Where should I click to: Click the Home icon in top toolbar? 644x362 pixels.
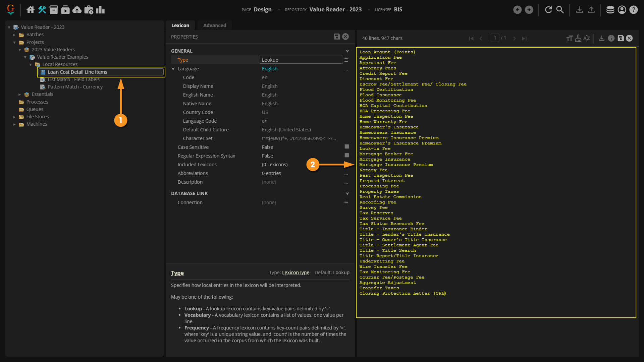(x=31, y=10)
